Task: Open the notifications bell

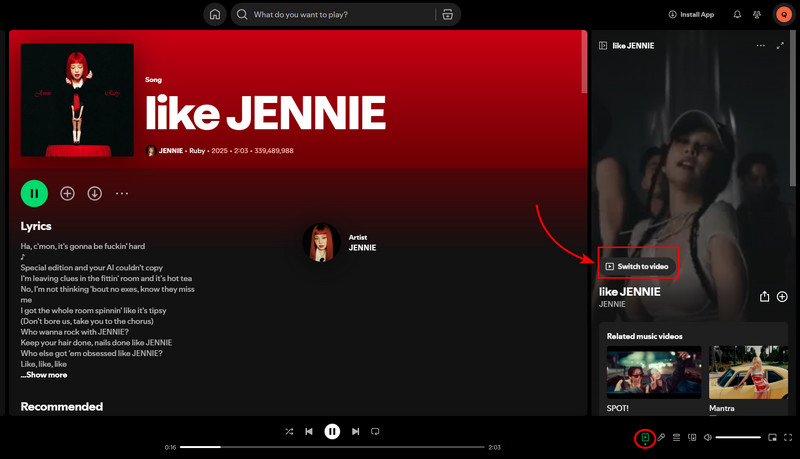Action: (737, 15)
